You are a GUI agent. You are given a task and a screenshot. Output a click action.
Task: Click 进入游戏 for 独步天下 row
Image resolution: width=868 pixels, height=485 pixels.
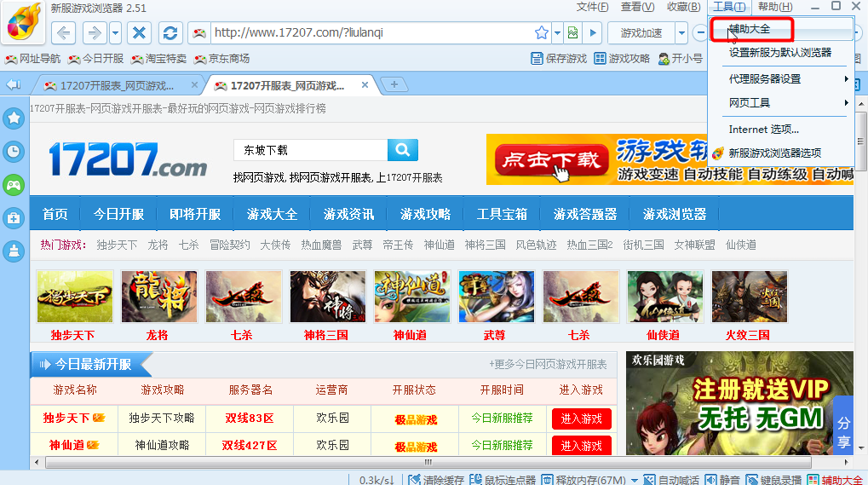click(x=581, y=419)
